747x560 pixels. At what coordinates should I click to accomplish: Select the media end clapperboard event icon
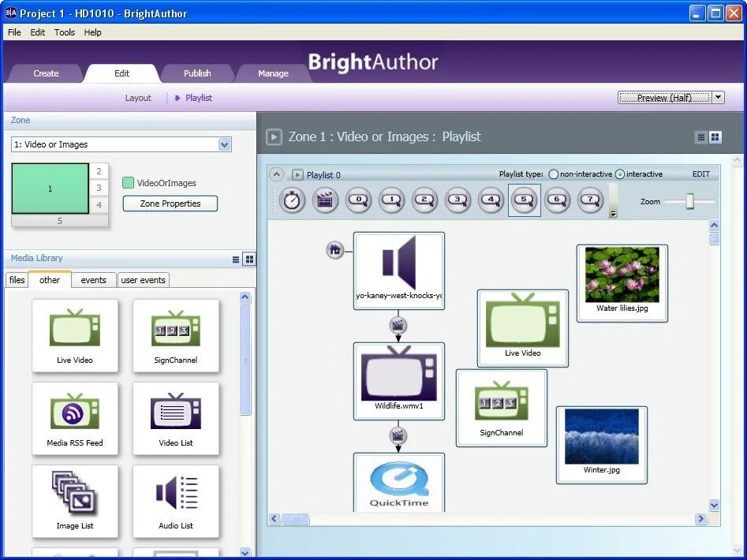coord(325,200)
